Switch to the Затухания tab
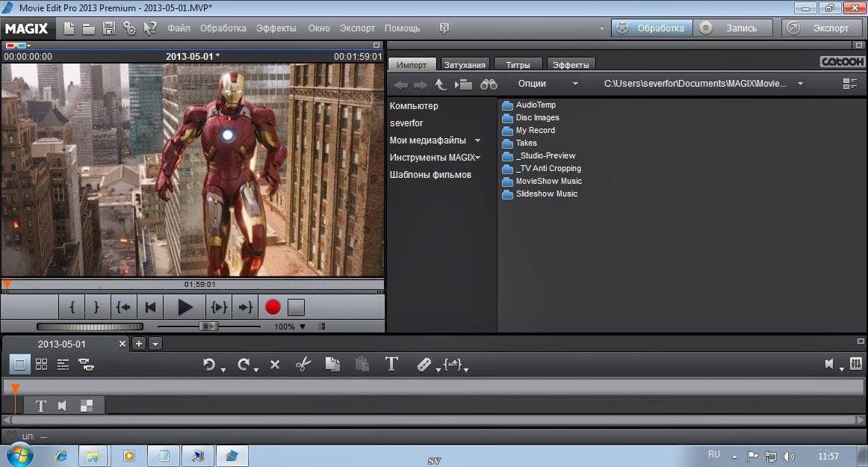The height and width of the screenshot is (467, 868). [x=465, y=64]
